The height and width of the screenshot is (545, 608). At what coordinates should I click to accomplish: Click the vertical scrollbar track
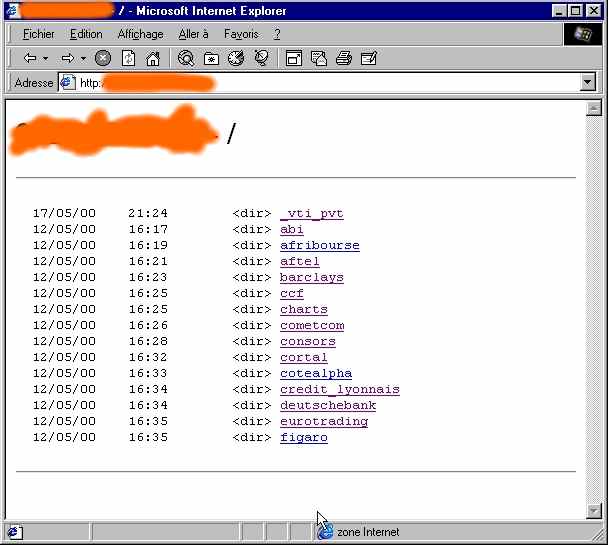click(594, 309)
